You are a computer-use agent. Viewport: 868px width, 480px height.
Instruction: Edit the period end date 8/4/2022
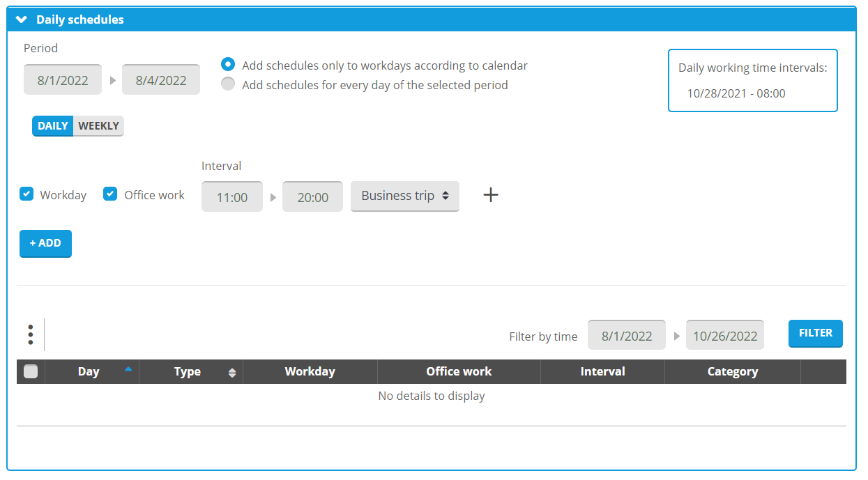coord(161,80)
